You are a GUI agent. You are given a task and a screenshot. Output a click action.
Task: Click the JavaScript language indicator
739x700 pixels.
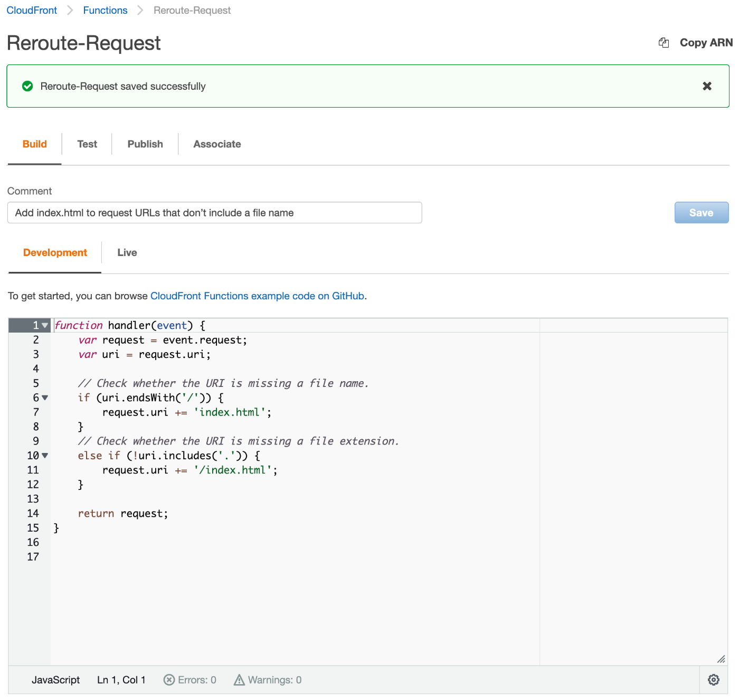point(55,680)
